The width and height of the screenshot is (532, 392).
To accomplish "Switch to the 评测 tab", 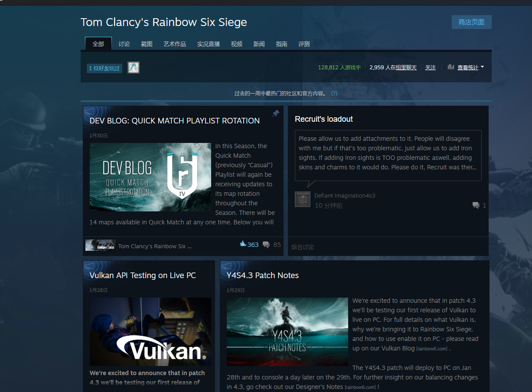I will click(x=304, y=44).
